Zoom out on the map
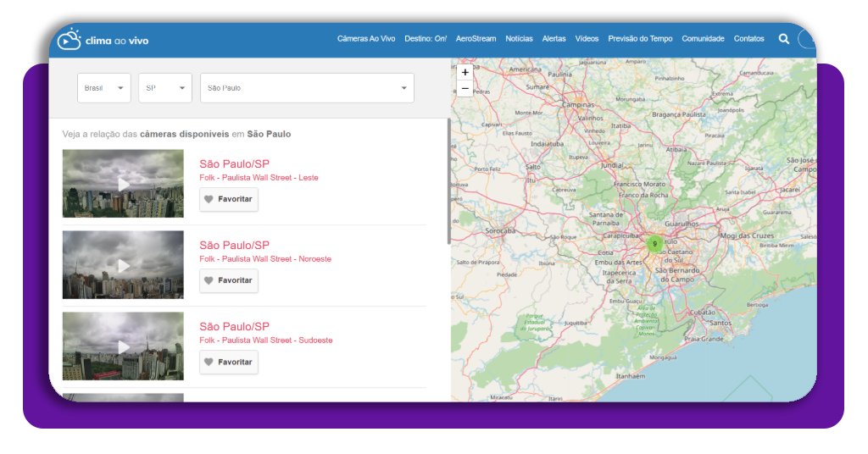Viewport: 868px width, 454px height. click(465, 88)
